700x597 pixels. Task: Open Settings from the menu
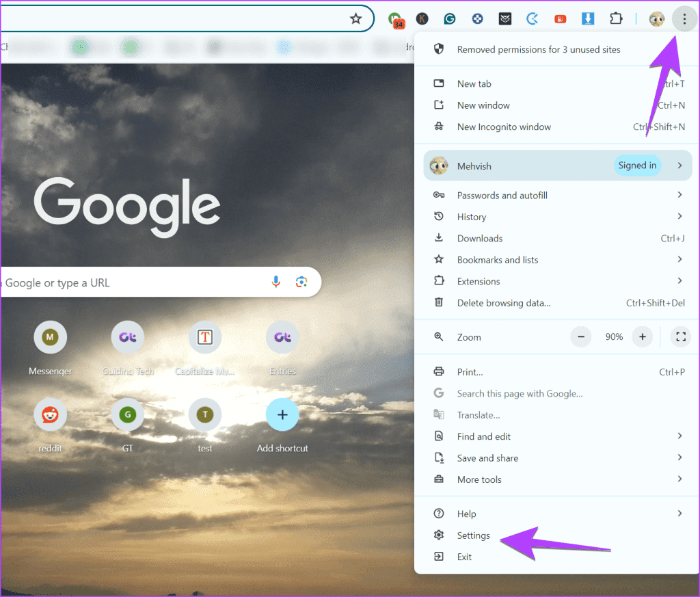pyautogui.click(x=556, y=535)
